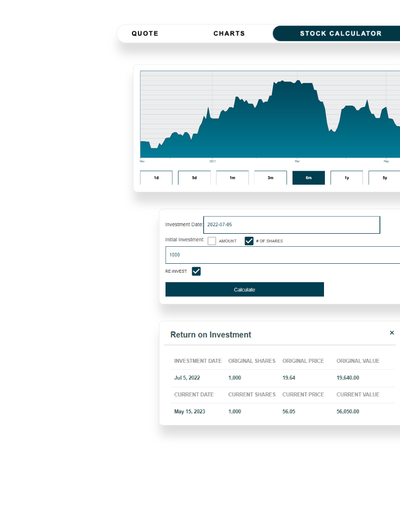
Task: Click the original price 19.64 cell
Action: pyautogui.click(x=288, y=378)
